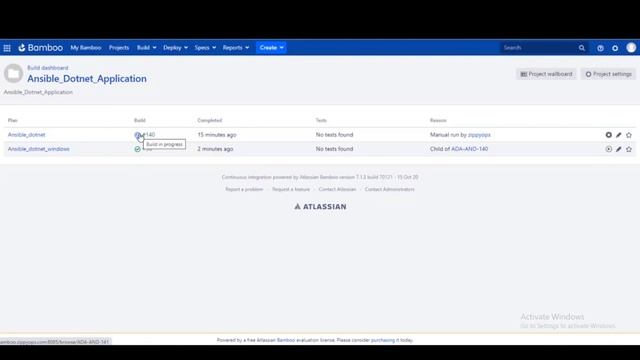This screenshot has width=640, height=360.
Task: Favourite the Ansible_dotnet plan star
Action: [629, 135]
